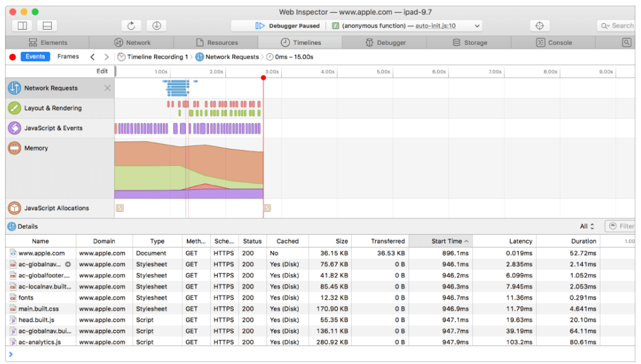Viewport: 641px width, 364px height.
Task: Click the red timeline playhead marker
Action: point(263,78)
